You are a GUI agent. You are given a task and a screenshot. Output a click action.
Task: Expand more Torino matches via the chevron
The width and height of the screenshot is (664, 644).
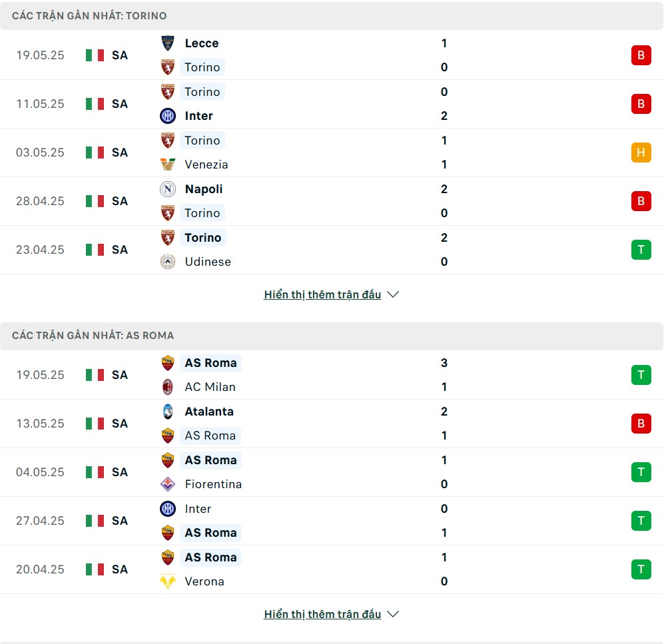pyautogui.click(x=393, y=294)
